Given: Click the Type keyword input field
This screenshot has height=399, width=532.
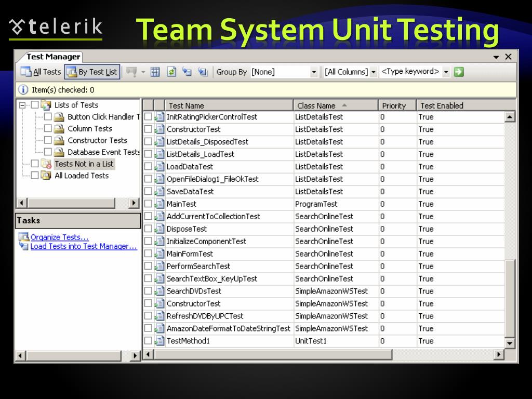Looking at the screenshot, I should pos(410,72).
